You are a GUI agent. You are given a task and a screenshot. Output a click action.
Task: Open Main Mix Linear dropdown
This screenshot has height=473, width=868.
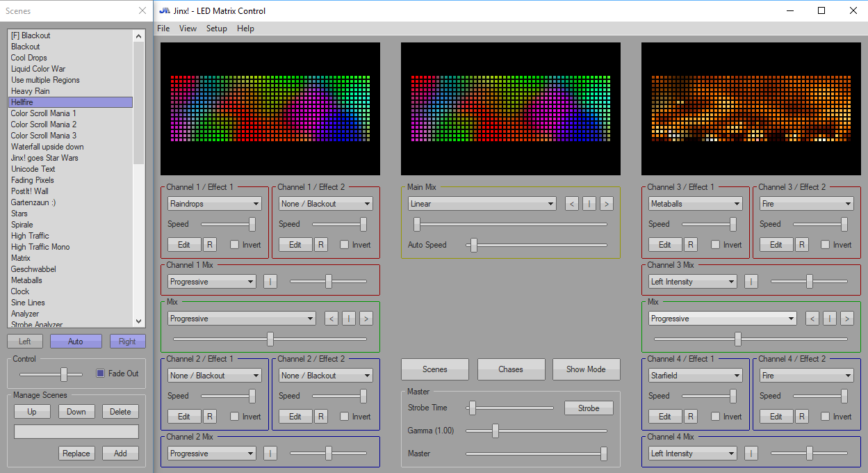(x=482, y=204)
